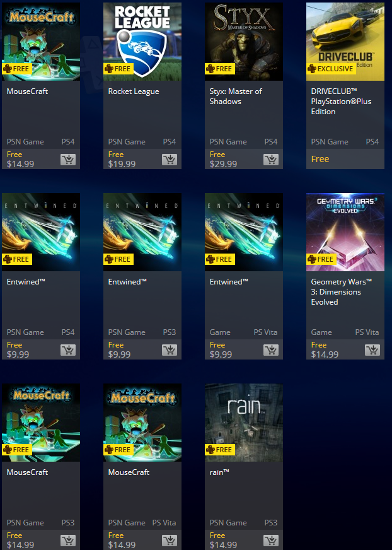Add PS3 MouseCraft to cart

click(x=68, y=541)
